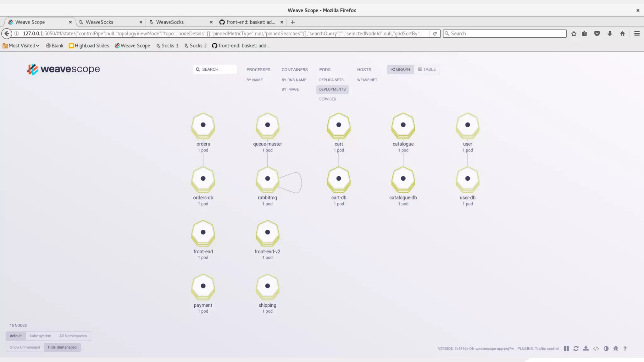Select Services sub-view under Pods

327,99
